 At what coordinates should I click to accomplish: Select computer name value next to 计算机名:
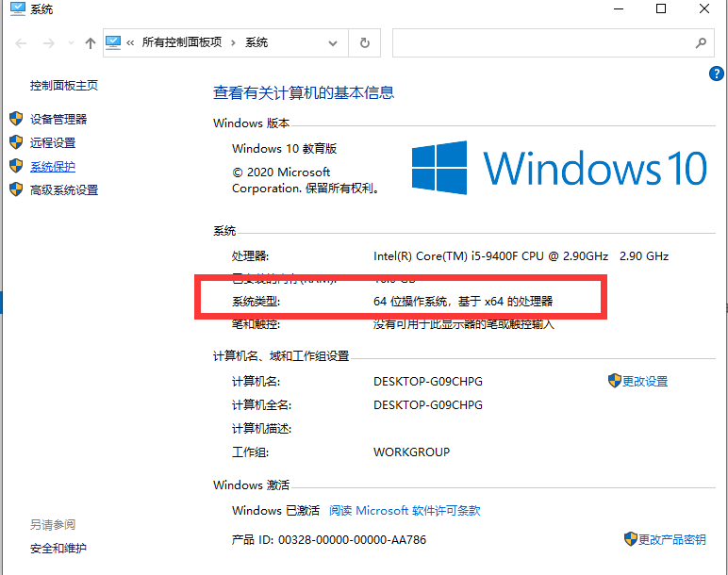pos(428,382)
